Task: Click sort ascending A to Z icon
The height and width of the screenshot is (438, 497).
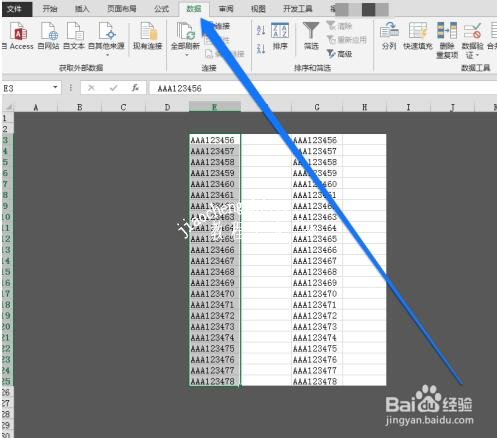Action: pos(261,30)
